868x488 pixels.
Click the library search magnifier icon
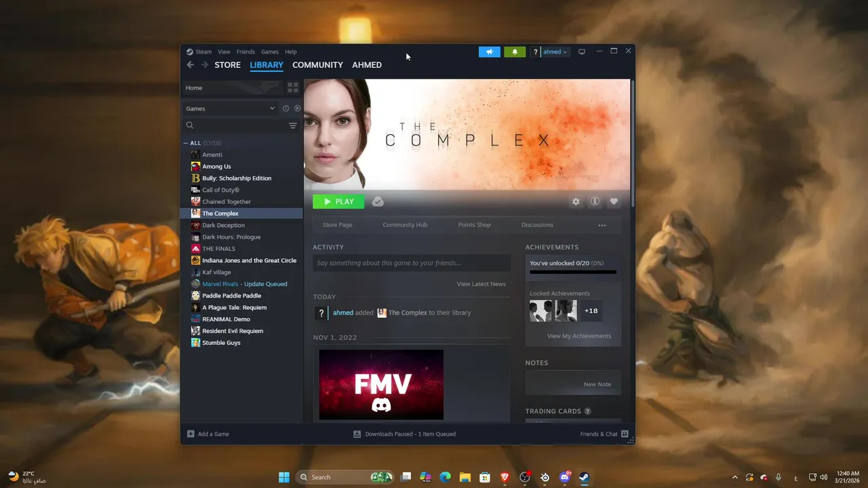[190, 125]
